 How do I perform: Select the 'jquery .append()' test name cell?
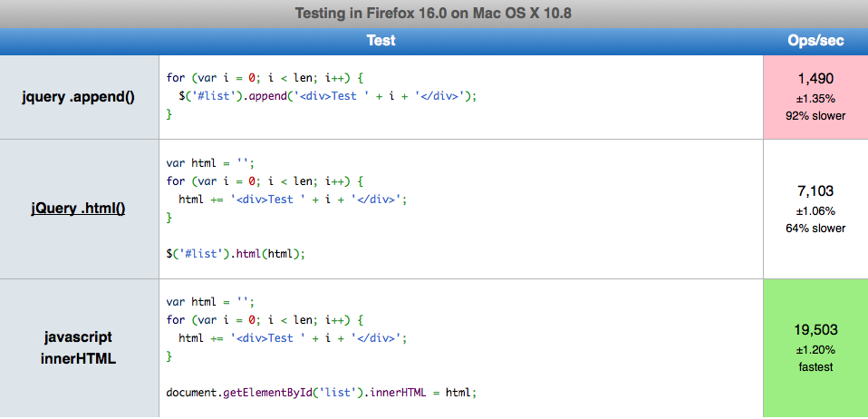coord(79,97)
